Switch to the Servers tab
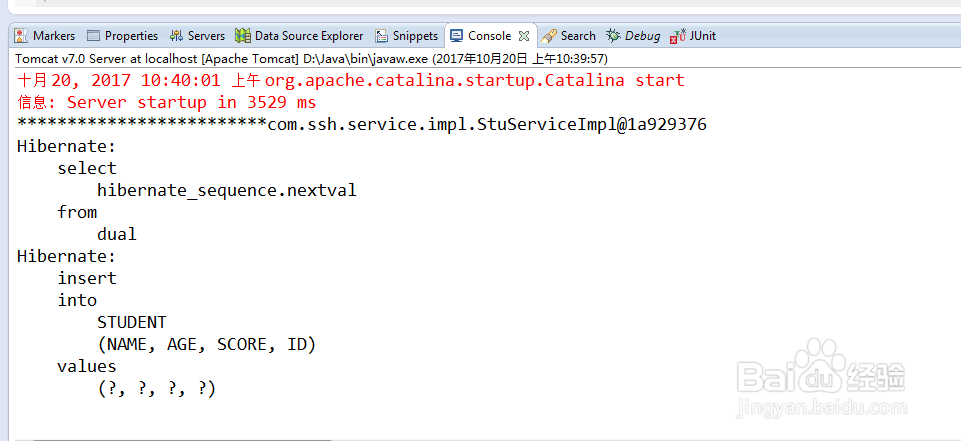The height and width of the screenshot is (441, 961). [206, 36]
